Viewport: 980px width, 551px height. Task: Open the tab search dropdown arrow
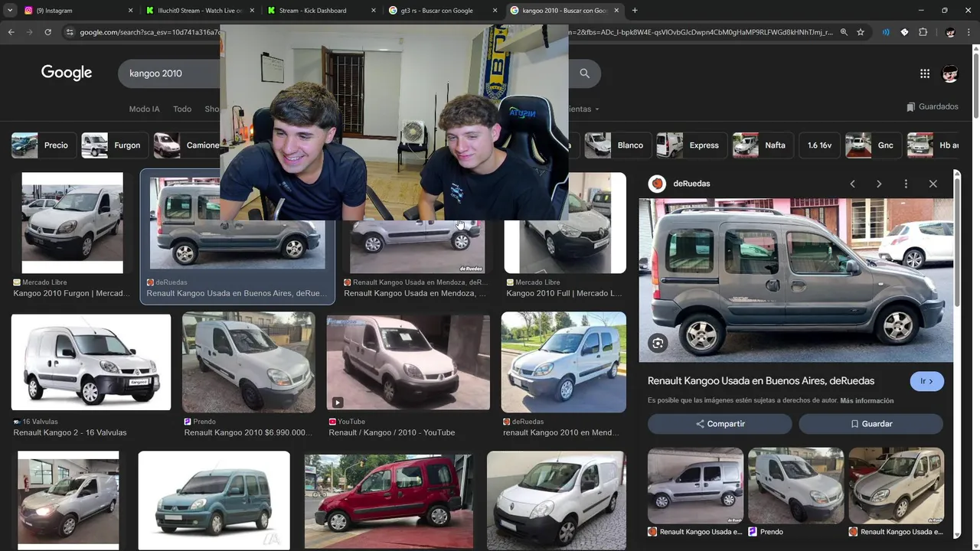pos(10,11)
